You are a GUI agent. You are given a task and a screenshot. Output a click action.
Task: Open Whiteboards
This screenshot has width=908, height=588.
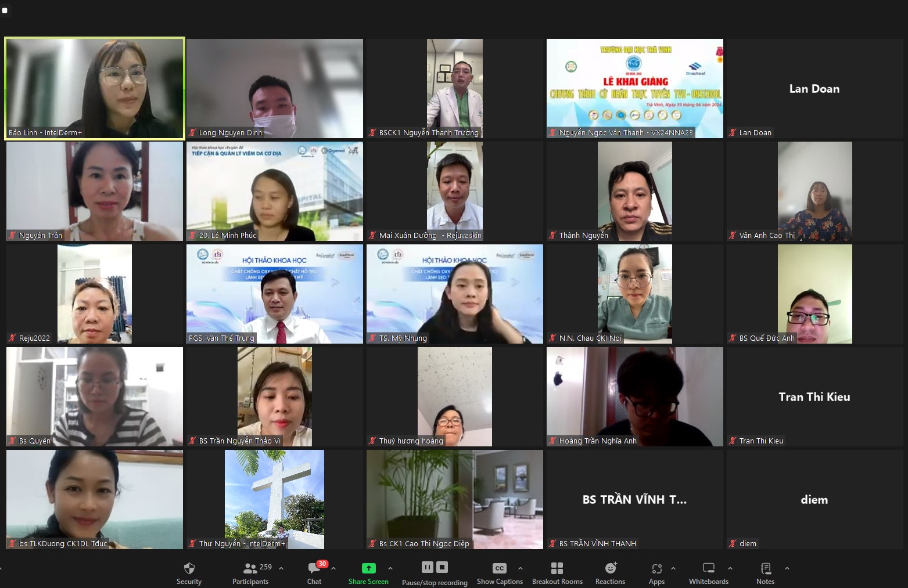click(x=708, y=572)
